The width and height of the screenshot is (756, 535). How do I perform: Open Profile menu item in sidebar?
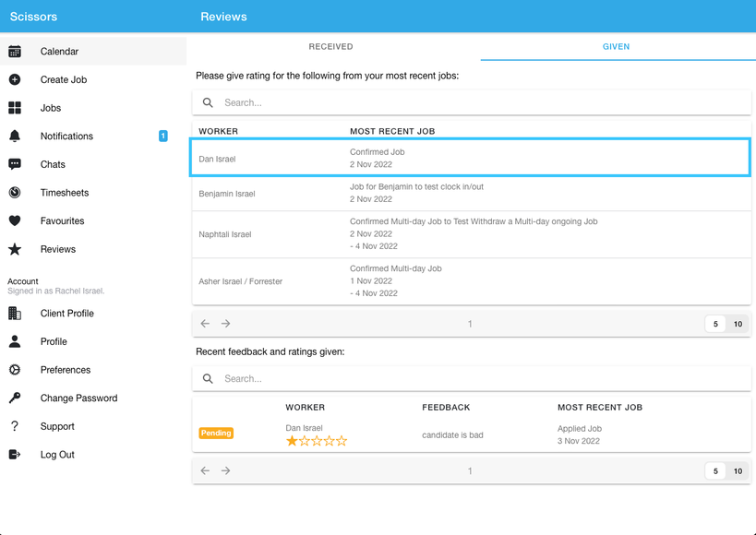tap(93, 341)
